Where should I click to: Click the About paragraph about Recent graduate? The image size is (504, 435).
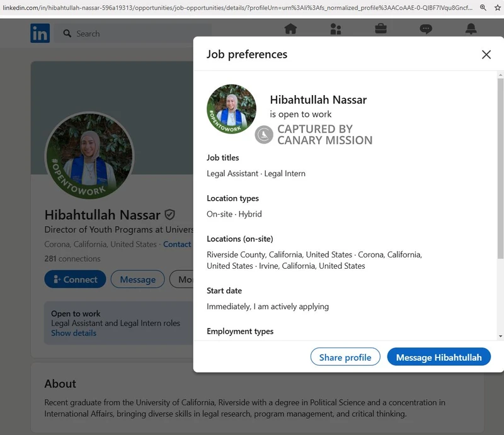(245, 408)
